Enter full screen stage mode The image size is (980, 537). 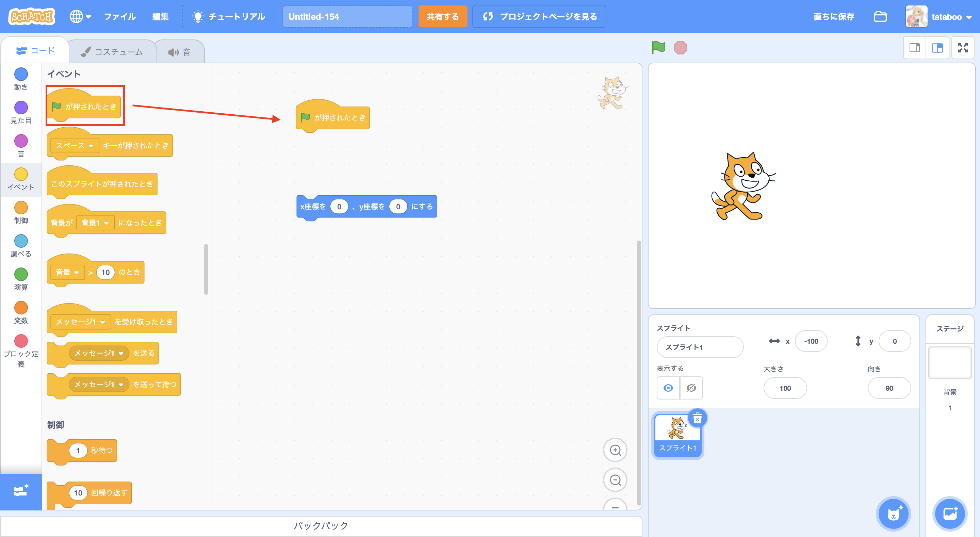pos(963,48)
